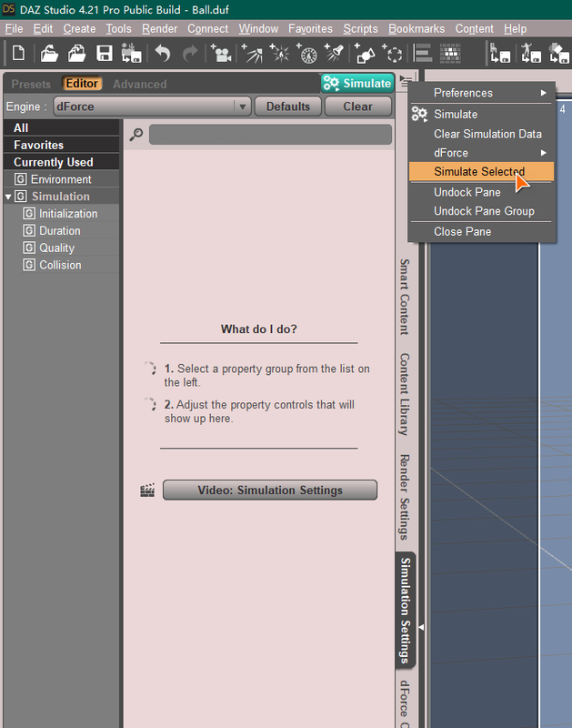Select the Currently Used filter

[61, 162]
